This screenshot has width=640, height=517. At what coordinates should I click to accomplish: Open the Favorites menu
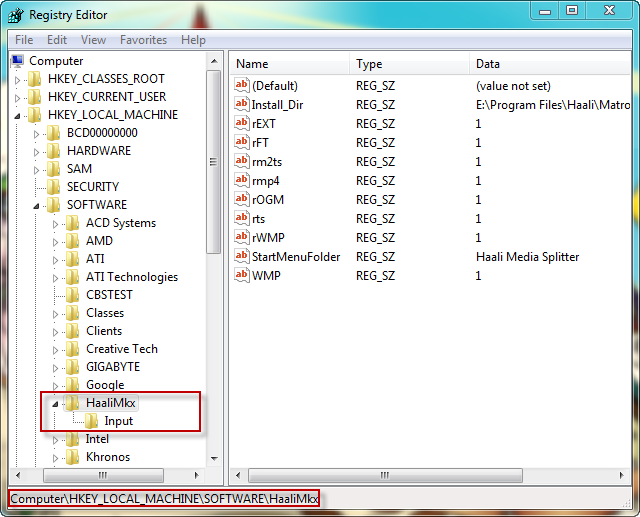click(143, 40)
